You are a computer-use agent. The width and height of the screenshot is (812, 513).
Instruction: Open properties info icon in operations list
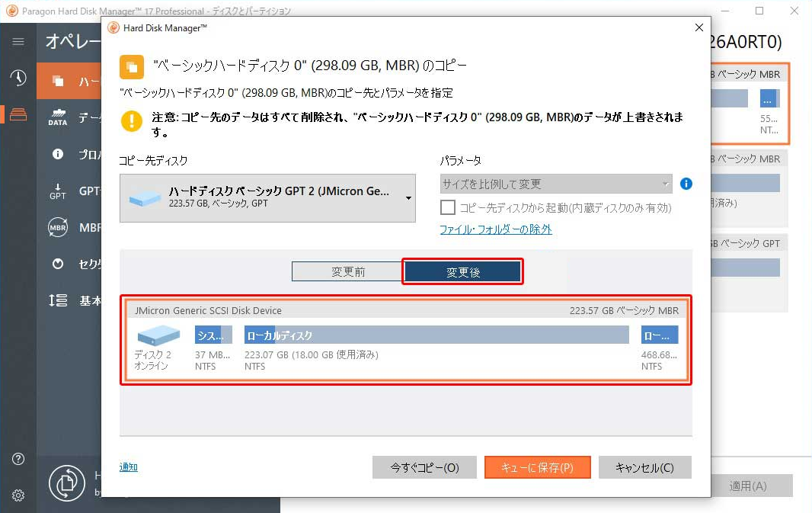(57, 154)
